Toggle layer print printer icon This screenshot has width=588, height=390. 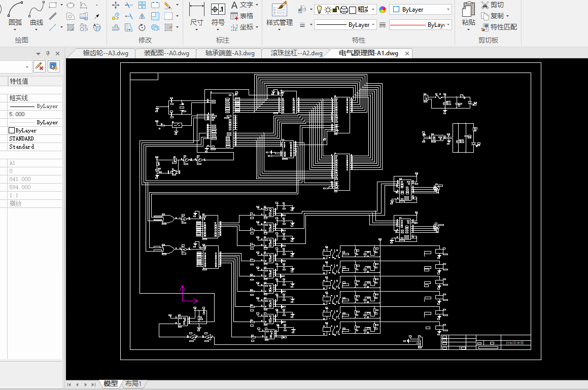tap(344, 10)
